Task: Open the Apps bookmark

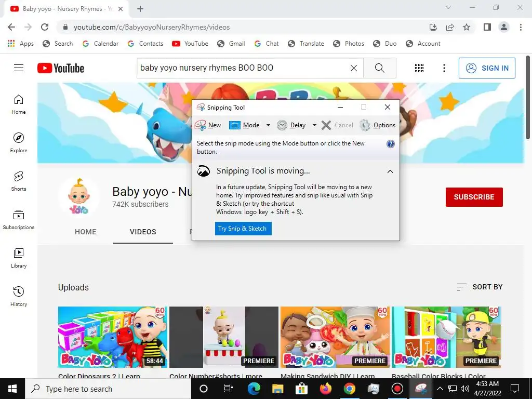Action: coord(21,44)
